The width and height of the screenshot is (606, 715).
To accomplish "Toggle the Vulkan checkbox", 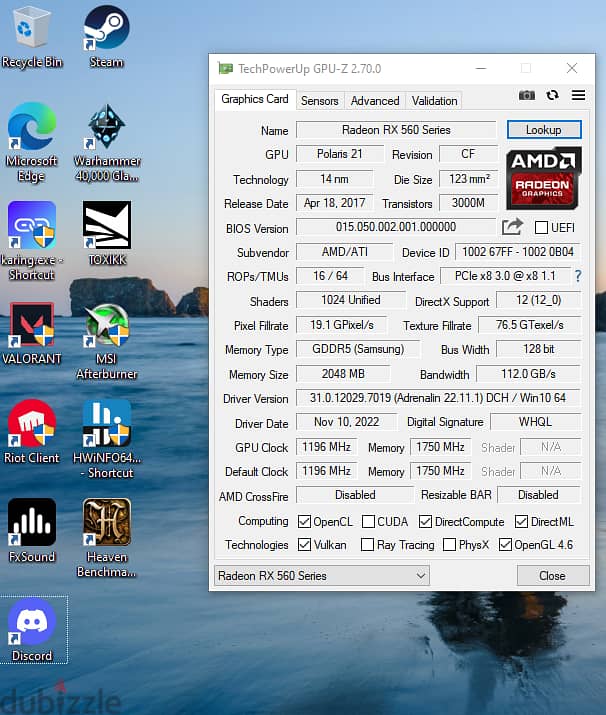I will 304,544.
